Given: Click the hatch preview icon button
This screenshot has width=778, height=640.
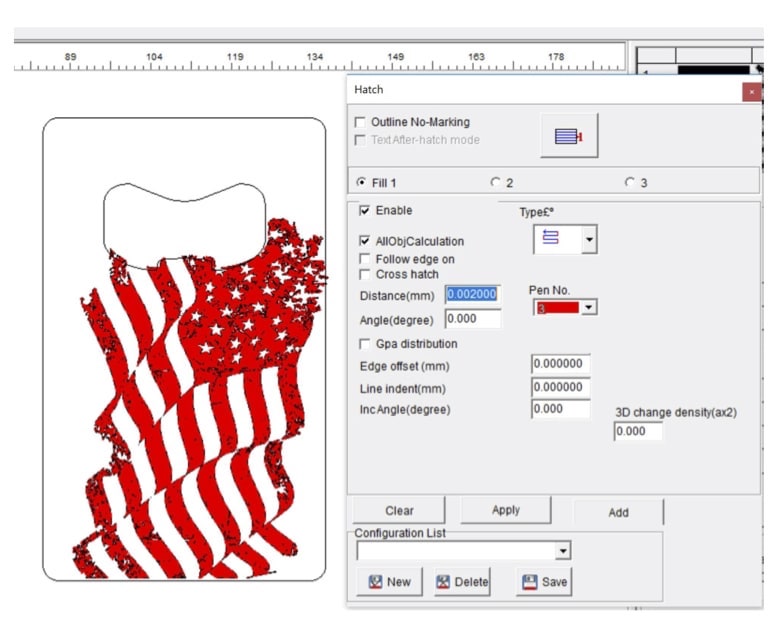Looking at the screenshot, I should [569, 135].
